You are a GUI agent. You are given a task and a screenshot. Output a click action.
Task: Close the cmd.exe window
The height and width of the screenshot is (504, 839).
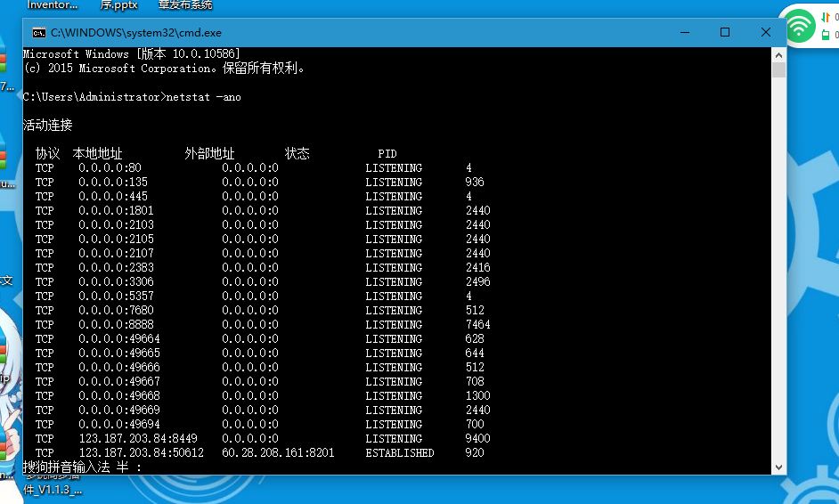[766, 33]
